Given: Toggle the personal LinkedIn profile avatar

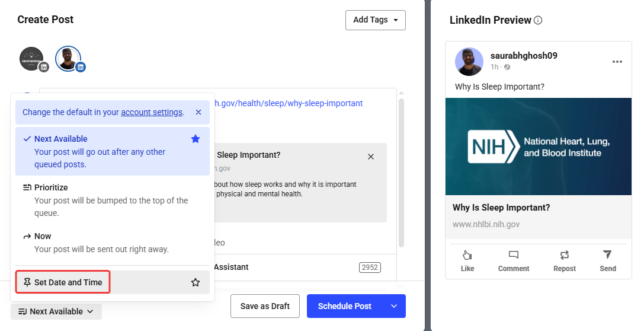Looking at the screenshot, I should (69, 59).
